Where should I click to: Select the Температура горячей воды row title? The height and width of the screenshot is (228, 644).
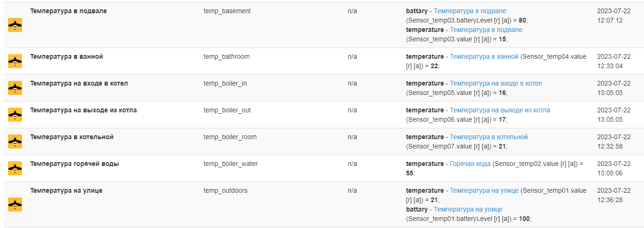point(75,164)
